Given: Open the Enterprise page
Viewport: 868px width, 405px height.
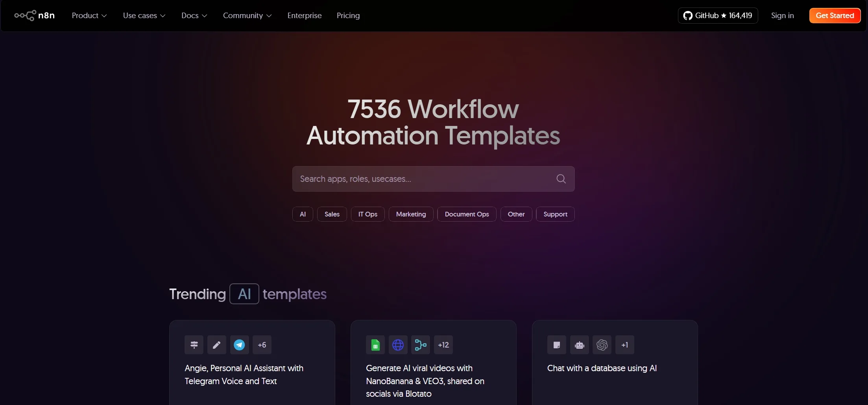Looking at the screenshot, I should [x=304, y=16].
